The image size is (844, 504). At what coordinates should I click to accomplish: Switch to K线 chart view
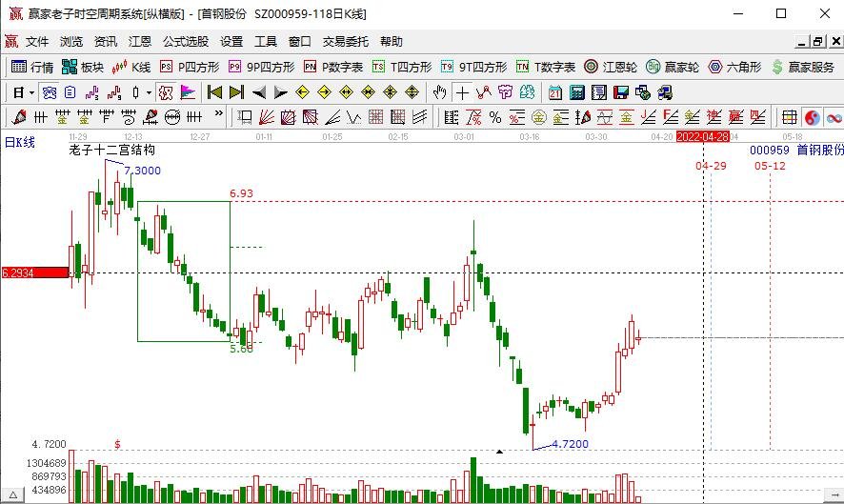[131, 67]
